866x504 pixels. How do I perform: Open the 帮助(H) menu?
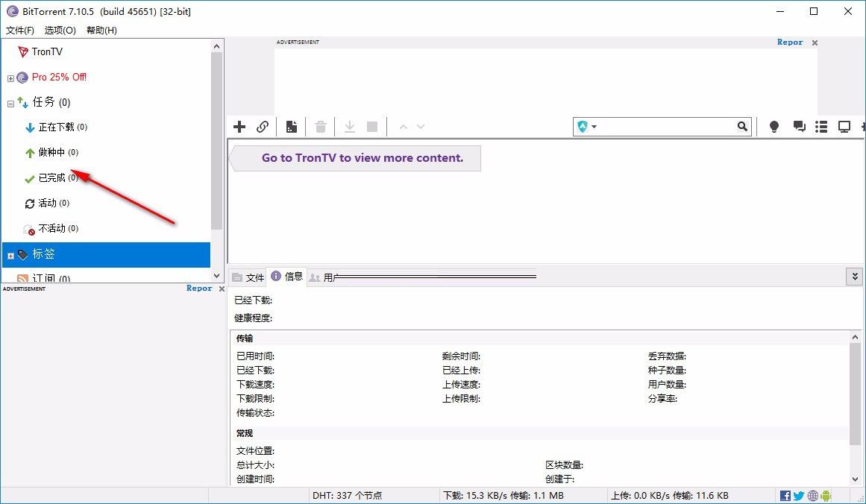click(x=101, y=31)
